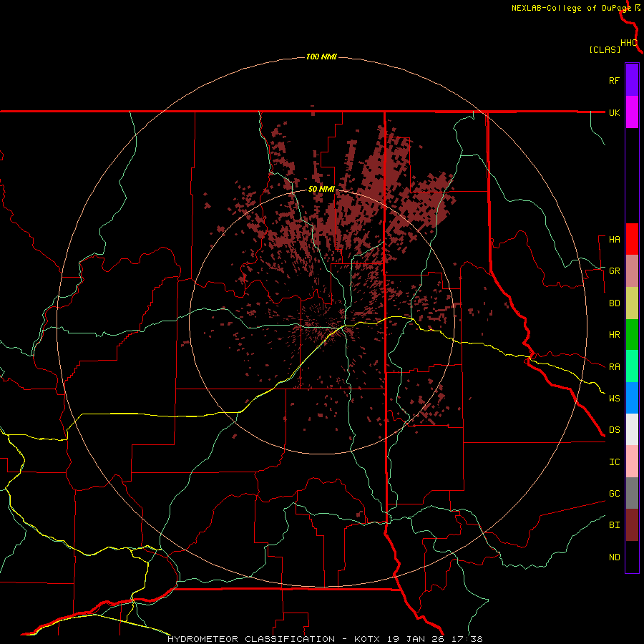Click the GC legend label
Viewport: 644px width, 644px height.
click(x=614, y=494)
